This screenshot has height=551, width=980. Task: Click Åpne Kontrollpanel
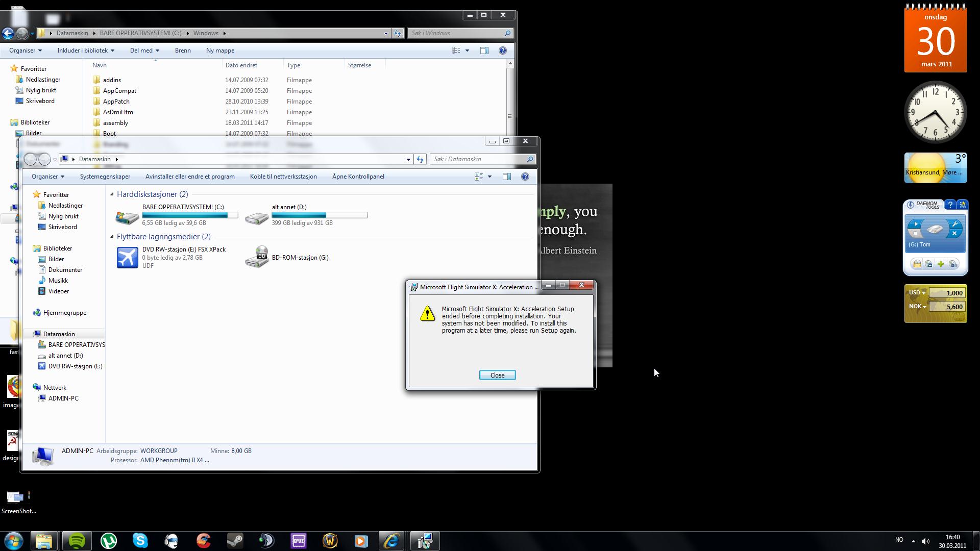tap(358, 177)
